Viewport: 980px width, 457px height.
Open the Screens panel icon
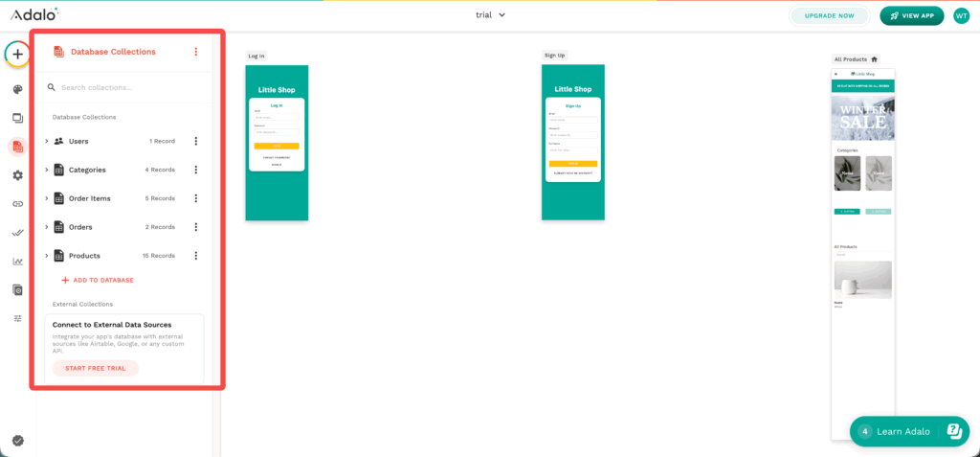pyautogui.click(x=17, y=118)
